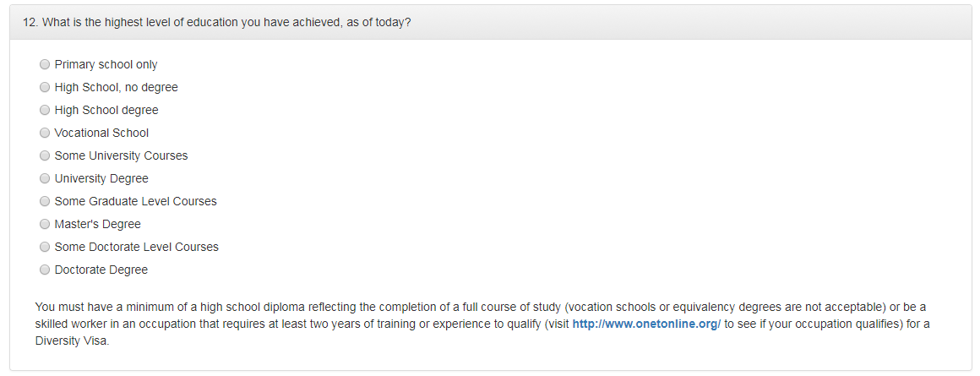Image resolution: width=980 pixels, height=376 pixels.
Task: Click the 'High School degree' label text
Action: (x=106, y=110)
